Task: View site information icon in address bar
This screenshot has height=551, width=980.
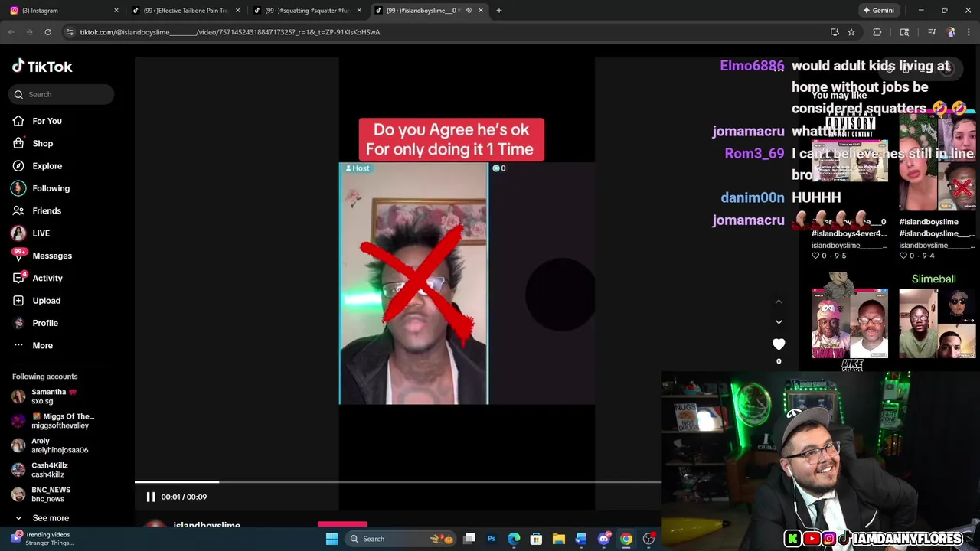Action: (x=70, y=32)
